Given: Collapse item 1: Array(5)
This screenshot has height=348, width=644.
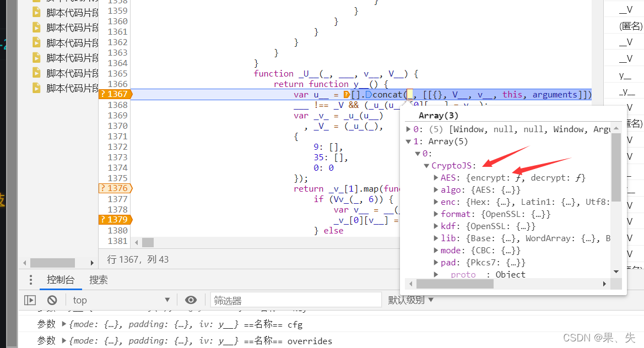Looking at the screenshot, I should pyautogui.click(x=408, y=142).
